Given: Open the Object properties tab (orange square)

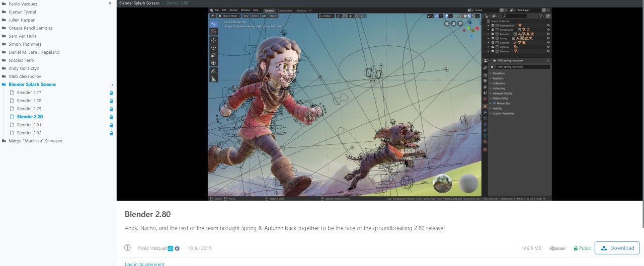Looking at the screenshot, I should pos(485,106).
